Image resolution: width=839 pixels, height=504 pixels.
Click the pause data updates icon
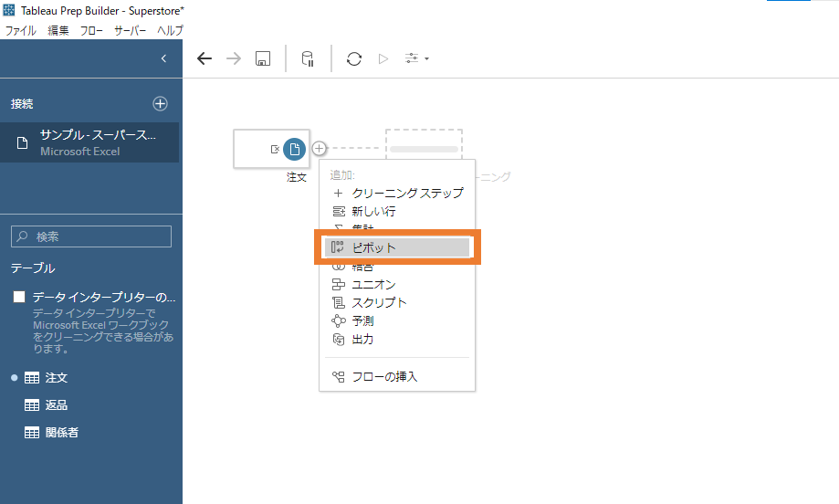pyautogui.click(x=308, y=58)
